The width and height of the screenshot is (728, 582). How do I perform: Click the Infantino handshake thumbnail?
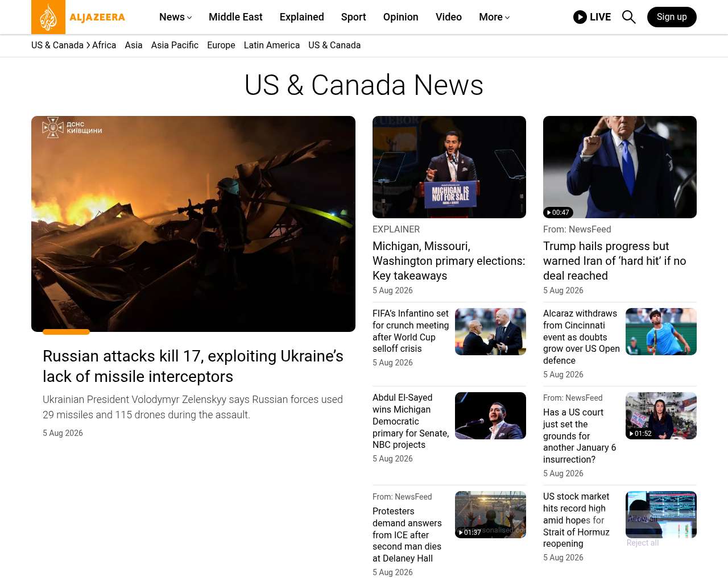pos(490,331)
